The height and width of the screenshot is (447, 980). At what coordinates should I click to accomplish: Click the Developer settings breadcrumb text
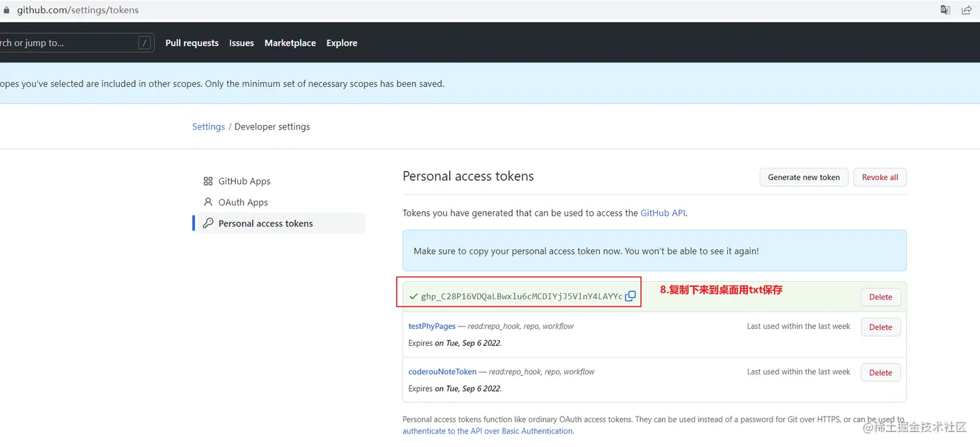pyautogui.click(x=272, y=126)
